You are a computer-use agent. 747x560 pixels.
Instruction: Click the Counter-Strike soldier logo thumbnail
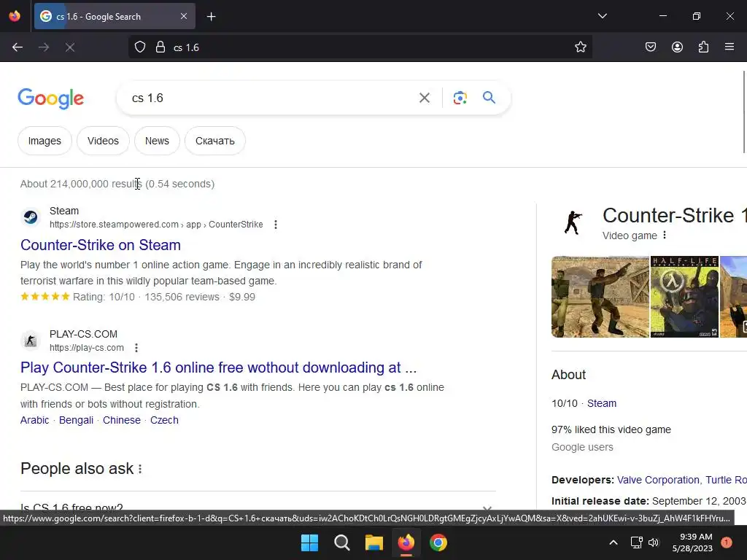point(573,223)
